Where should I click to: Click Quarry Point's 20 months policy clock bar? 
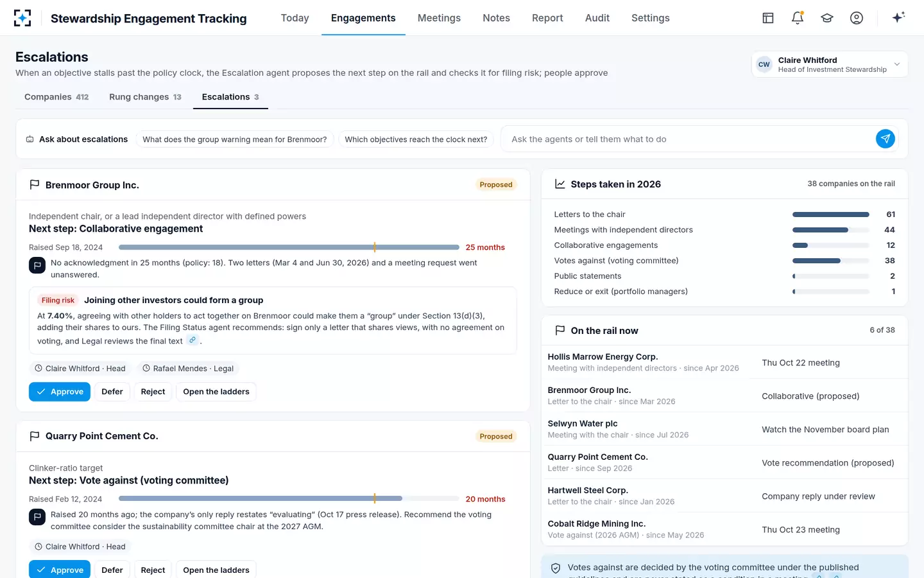(289, 499)
